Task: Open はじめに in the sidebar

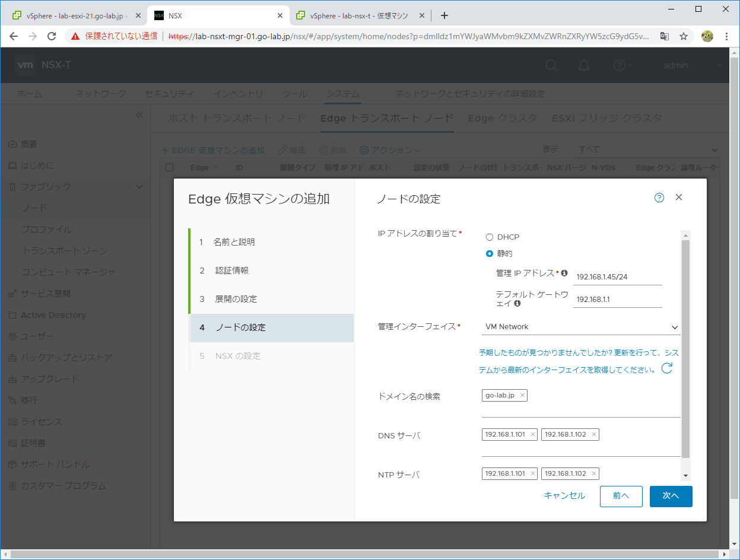Action: coord(37,166)
